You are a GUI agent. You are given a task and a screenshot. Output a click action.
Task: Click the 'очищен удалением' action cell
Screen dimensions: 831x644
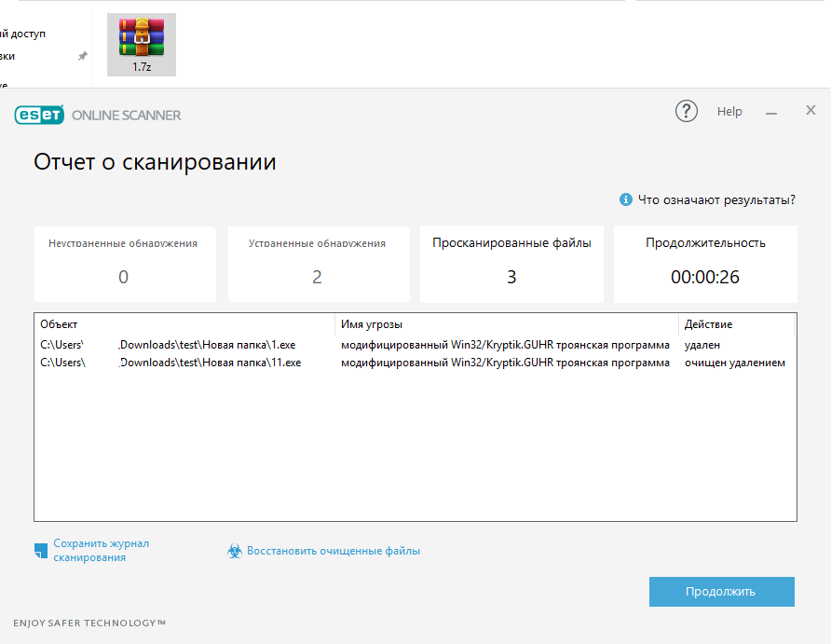pyautogui.click(x=734, y=363)
